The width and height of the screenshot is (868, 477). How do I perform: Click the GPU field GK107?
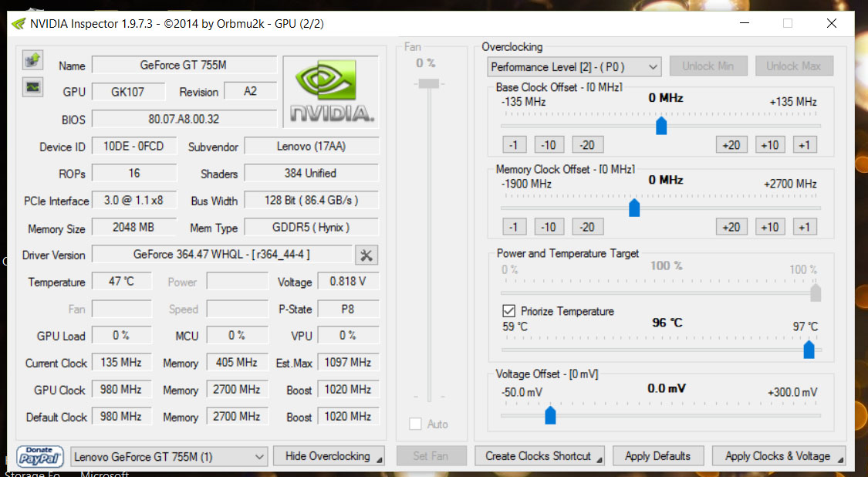[128, 91]
